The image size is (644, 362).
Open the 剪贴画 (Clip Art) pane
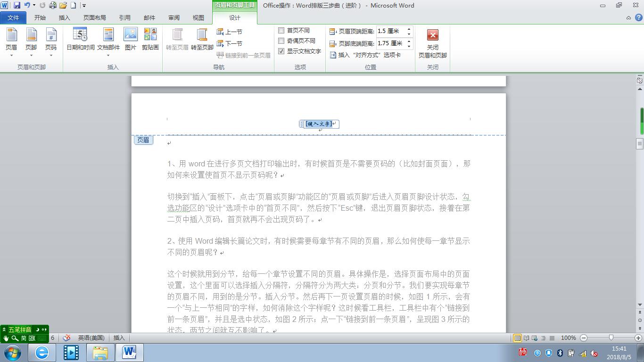[150, 40]
